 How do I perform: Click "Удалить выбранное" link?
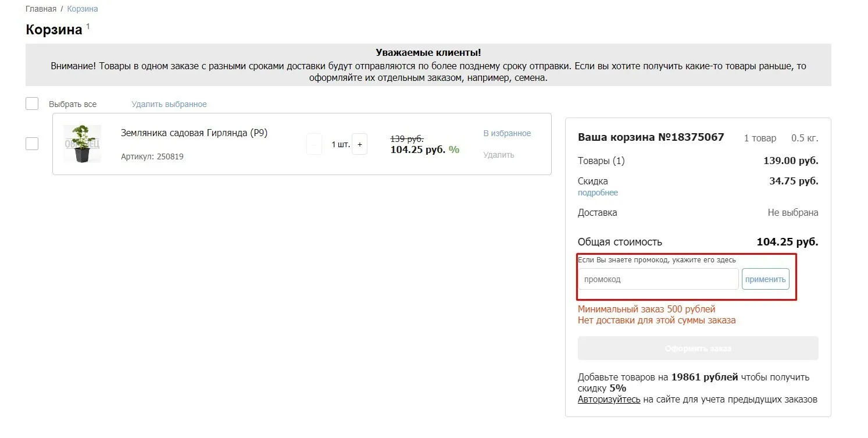(x=169, y=104)
